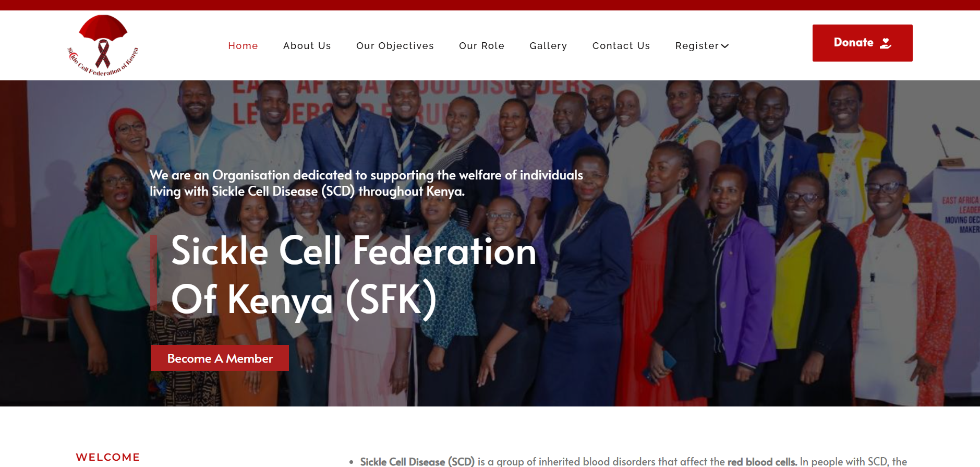Navigate to Contact Us
Screen dimensions: 980x467
click(x=621, y=46)
